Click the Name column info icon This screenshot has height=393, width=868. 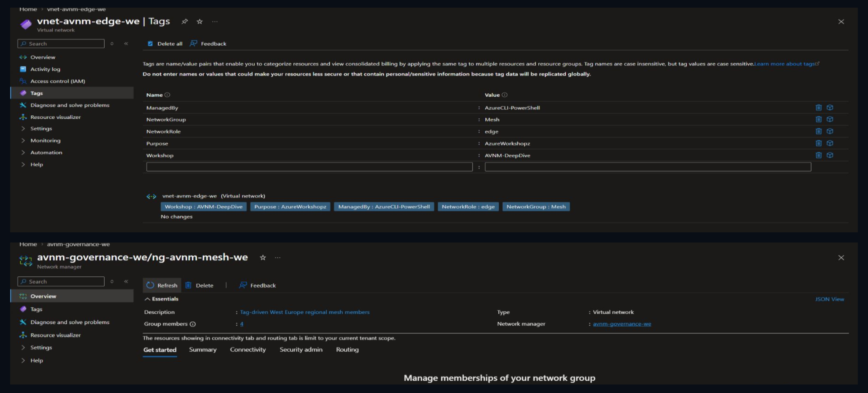(x=167, y=95)
